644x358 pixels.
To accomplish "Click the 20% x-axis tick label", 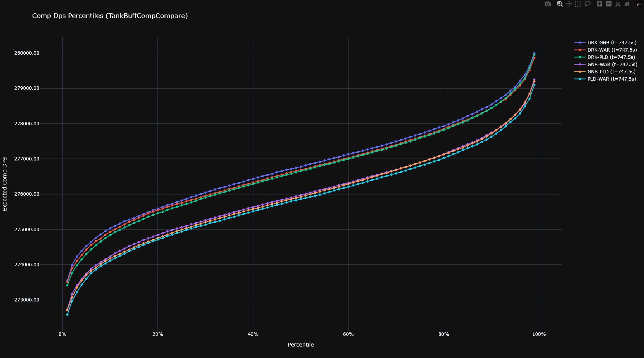I will click(x=158, y=334).
